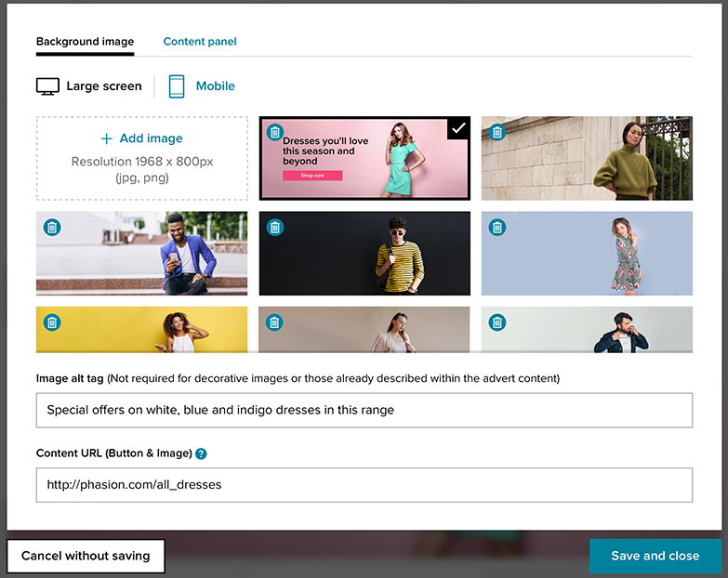Delete the pink dresses banner image
Viewport: 728px width, 578px height.
click(275, 132)
